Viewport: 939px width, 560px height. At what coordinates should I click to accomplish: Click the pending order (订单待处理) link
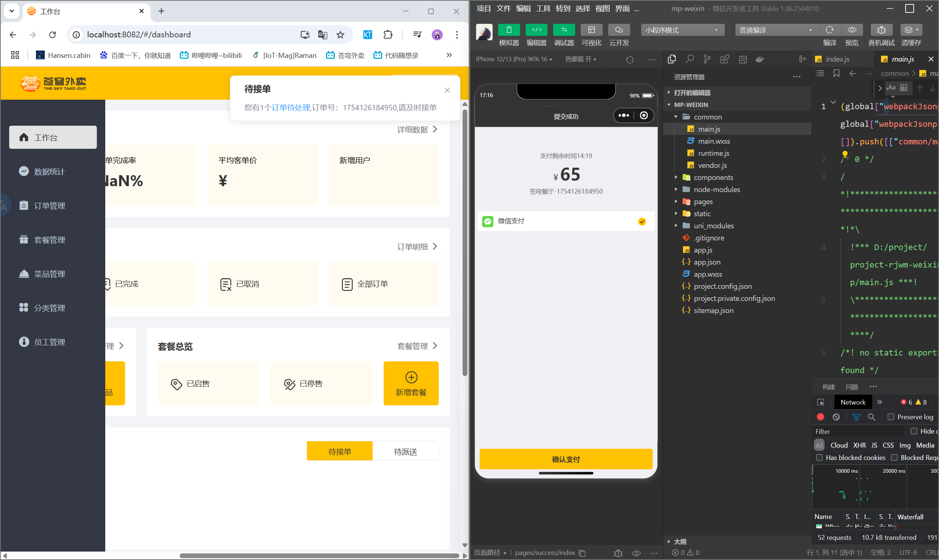pyautogui.click(x=291, y=107)
